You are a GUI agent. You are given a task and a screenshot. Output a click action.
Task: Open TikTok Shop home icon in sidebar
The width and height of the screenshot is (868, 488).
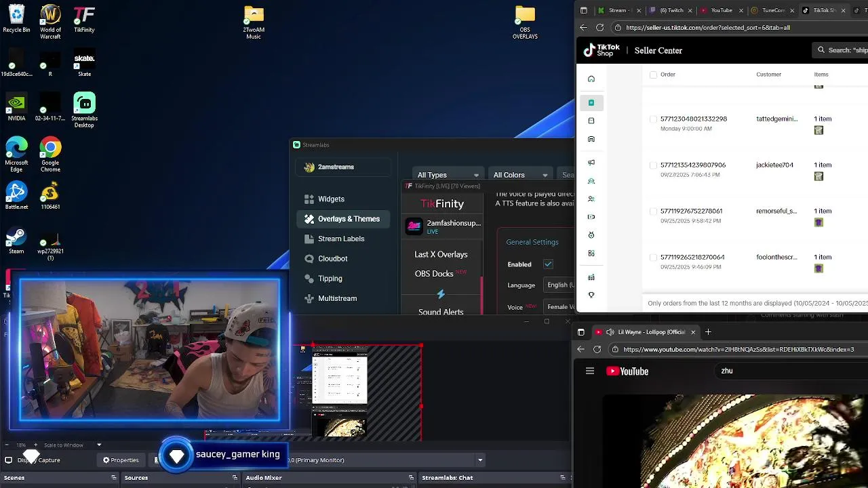click(x=591, y=79)
